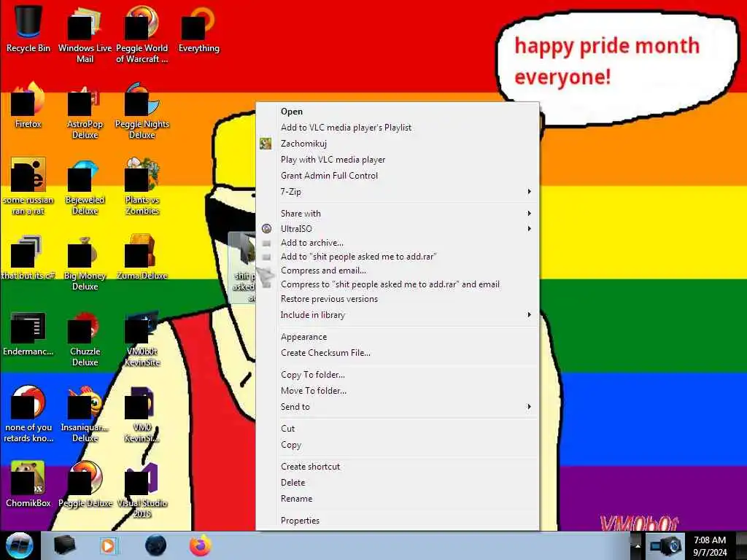Image resolution: width=747 pixels, height=560 pixels.
Task: Select Insaniquarium Deluxe desktop icon
Action: tap(85, 414)
